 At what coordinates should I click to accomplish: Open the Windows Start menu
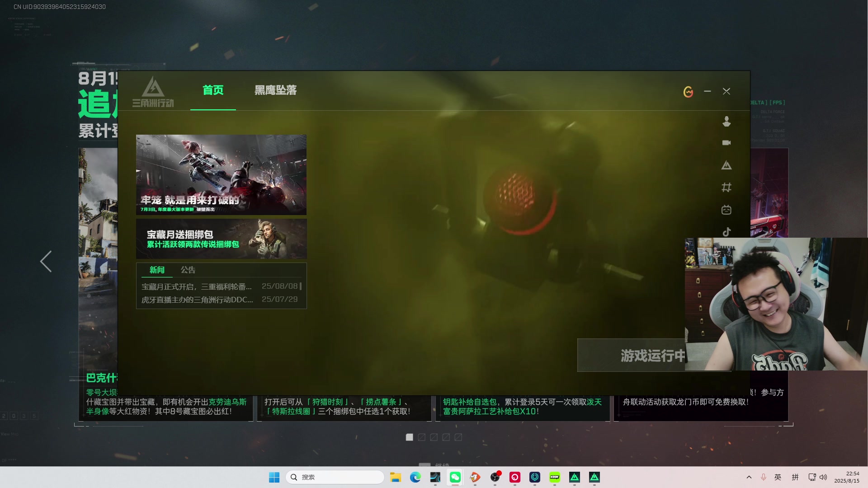(x=274, y=477)
